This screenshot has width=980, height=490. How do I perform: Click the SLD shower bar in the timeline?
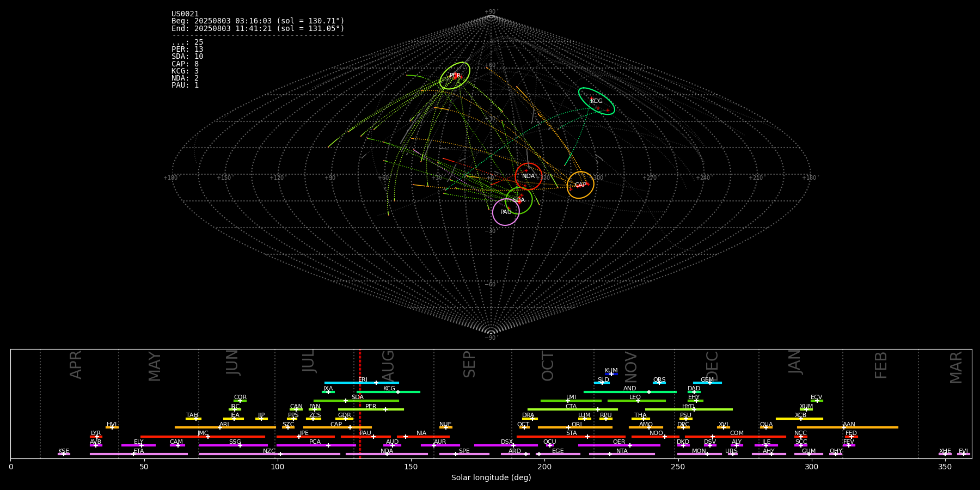(602, 383)
